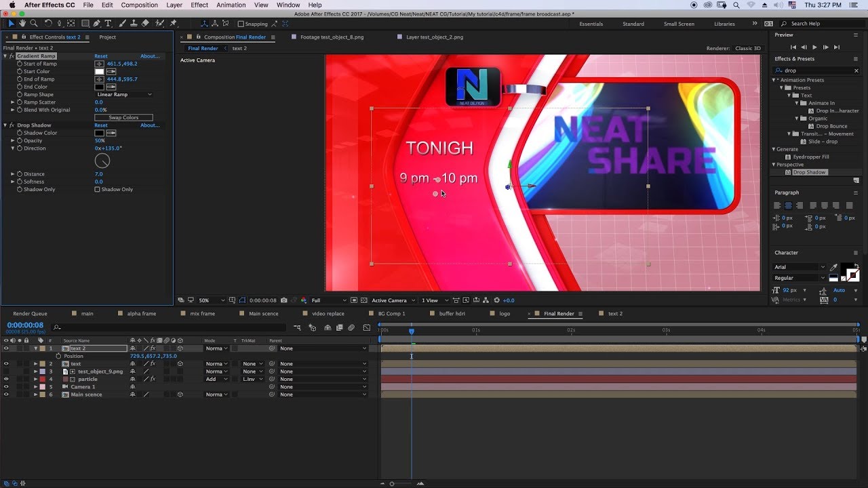
Task: Hide the text layer
Action: (6, 364)
